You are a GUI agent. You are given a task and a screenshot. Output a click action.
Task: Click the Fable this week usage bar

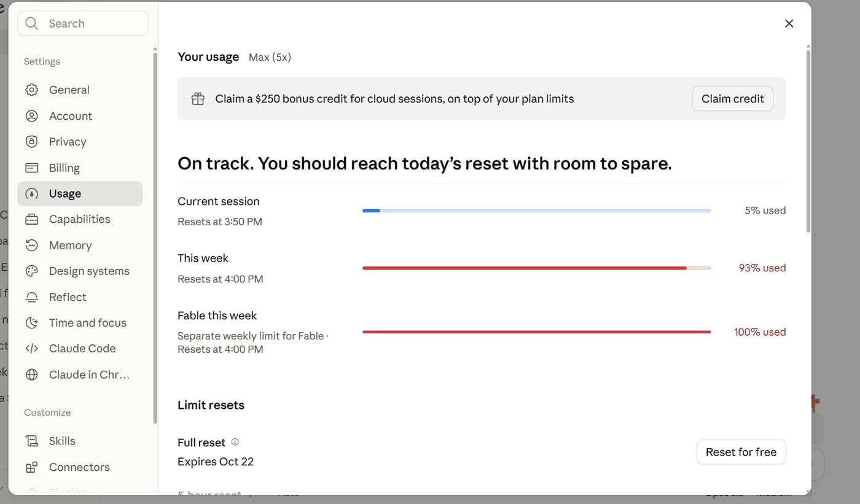tap(536, 332)
